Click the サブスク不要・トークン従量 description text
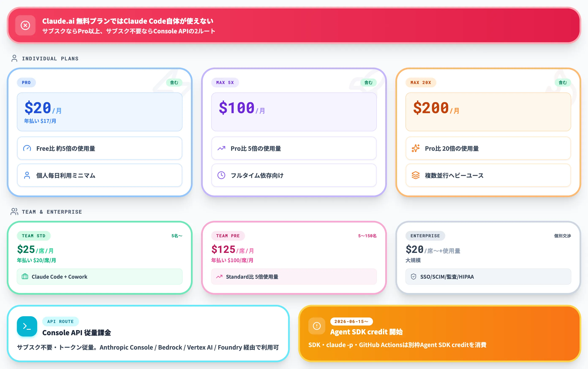Viewport: 588px width, 369px height. 148,347
